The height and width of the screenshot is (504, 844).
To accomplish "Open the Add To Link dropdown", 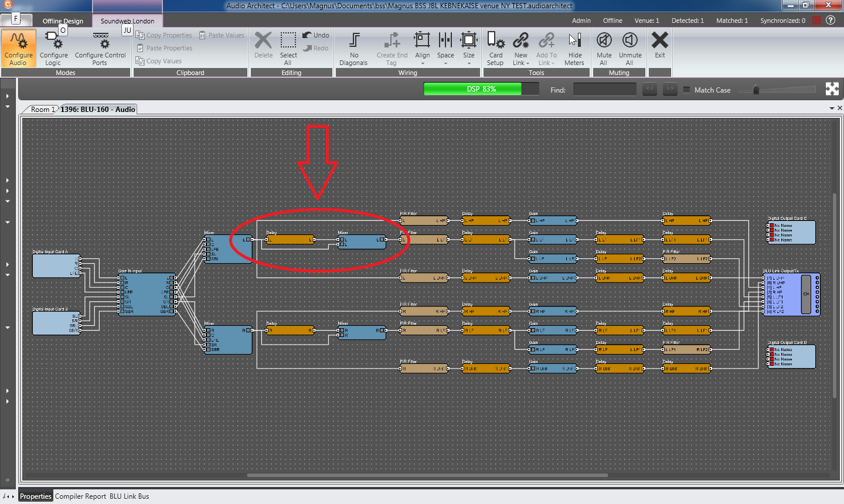I will point(546,48).
